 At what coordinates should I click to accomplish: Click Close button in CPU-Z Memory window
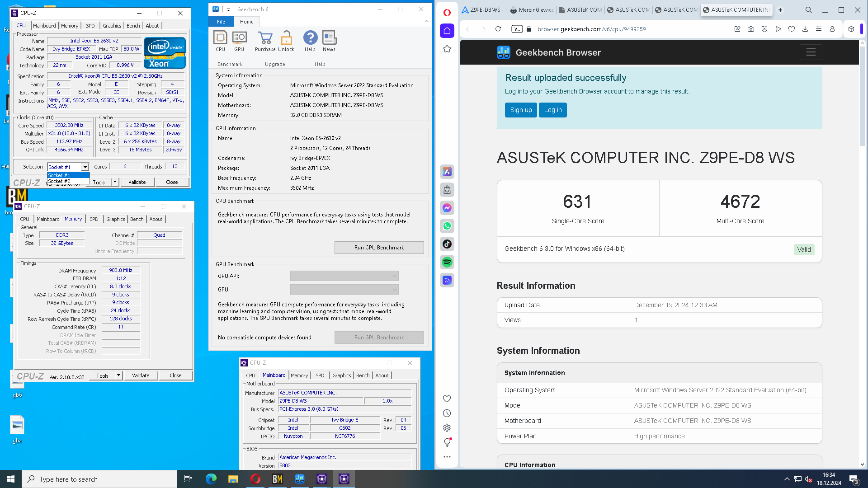click(x=175, y=375)
